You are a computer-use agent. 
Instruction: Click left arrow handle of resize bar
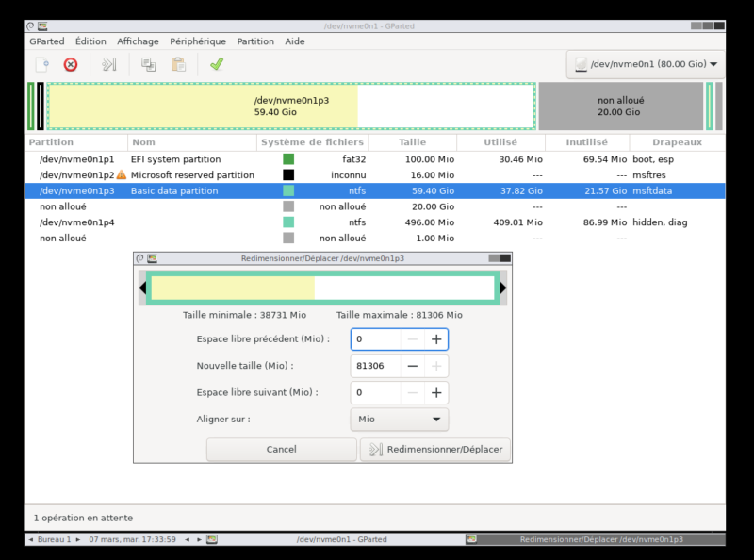point(142,288)
